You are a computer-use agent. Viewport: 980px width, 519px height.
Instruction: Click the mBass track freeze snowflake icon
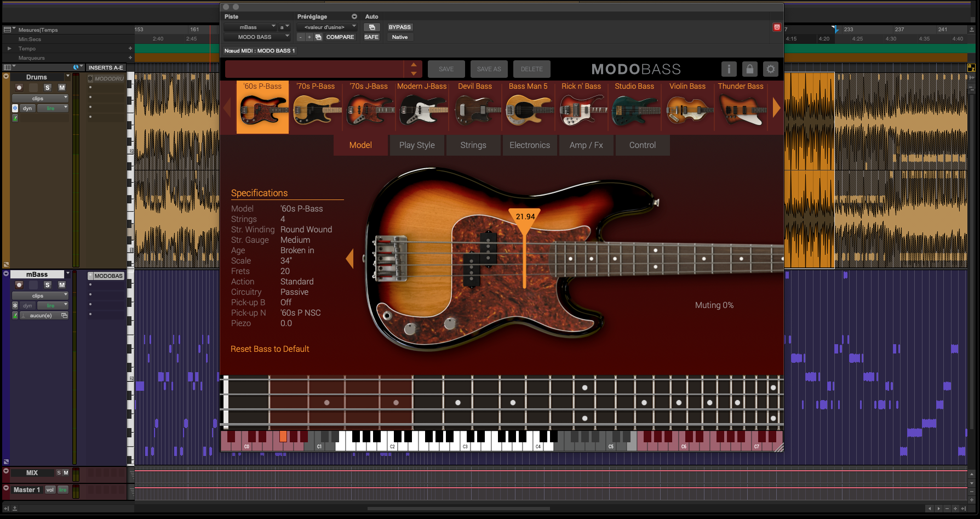coord(15,306)
